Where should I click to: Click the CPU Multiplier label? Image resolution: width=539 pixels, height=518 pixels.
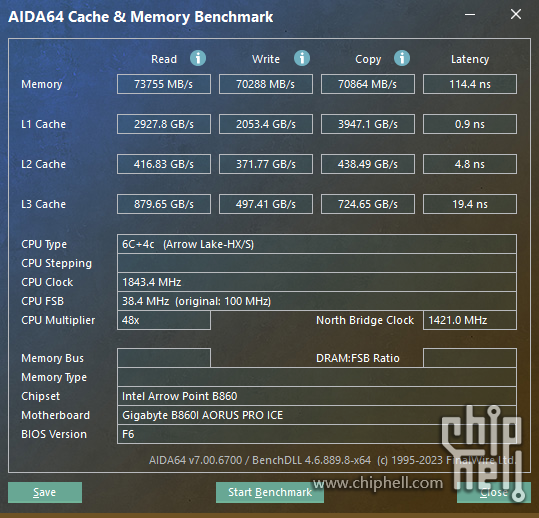pos(58,320)
